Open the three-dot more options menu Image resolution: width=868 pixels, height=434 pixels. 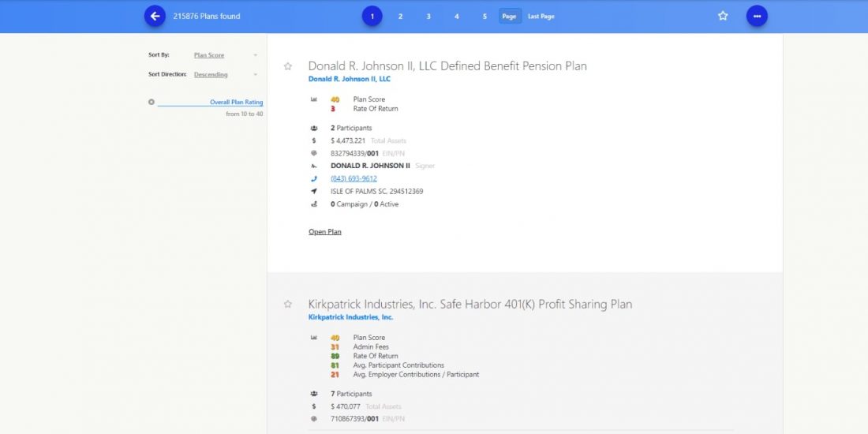click(757, 16)
